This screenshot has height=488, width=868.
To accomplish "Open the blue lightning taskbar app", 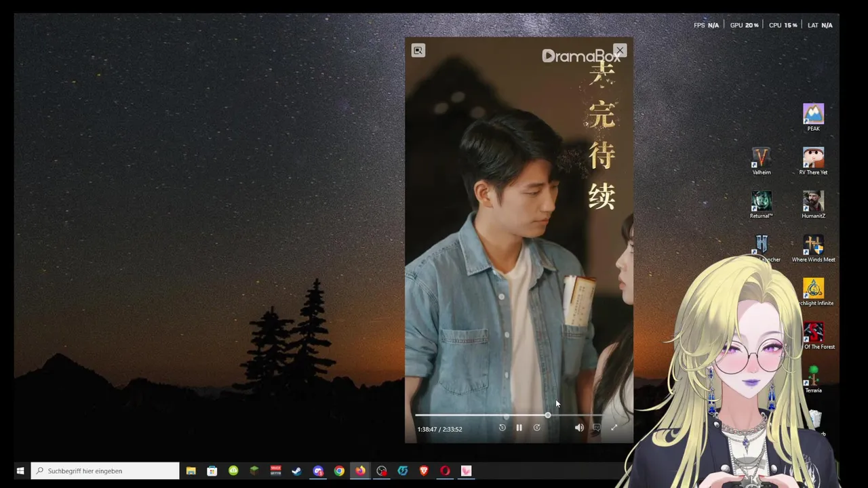I will (x=403, y=470).
